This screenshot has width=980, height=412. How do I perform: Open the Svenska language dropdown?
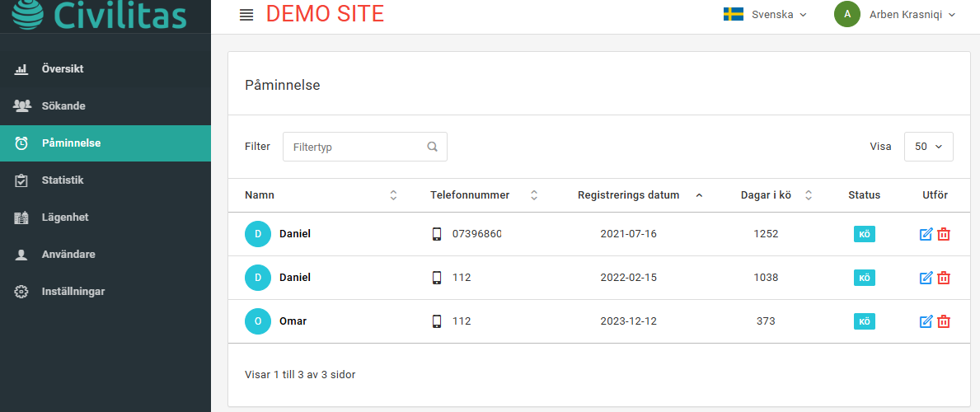click(764, 14)
